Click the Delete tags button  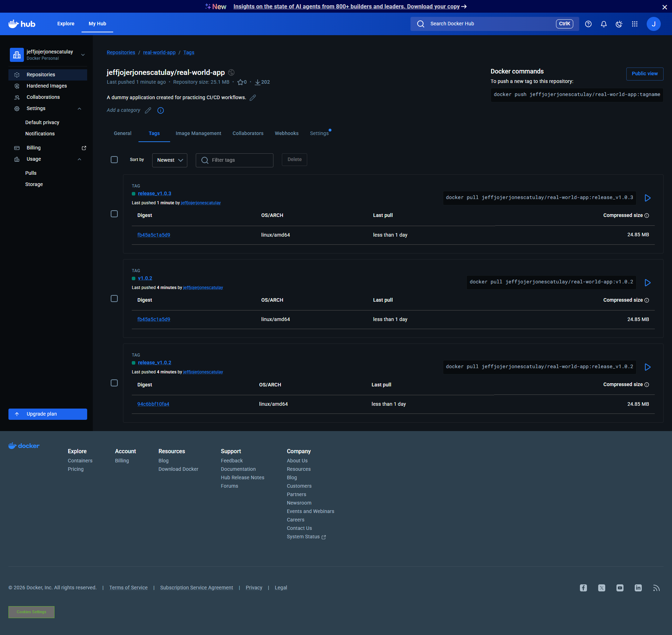[295, 160]
